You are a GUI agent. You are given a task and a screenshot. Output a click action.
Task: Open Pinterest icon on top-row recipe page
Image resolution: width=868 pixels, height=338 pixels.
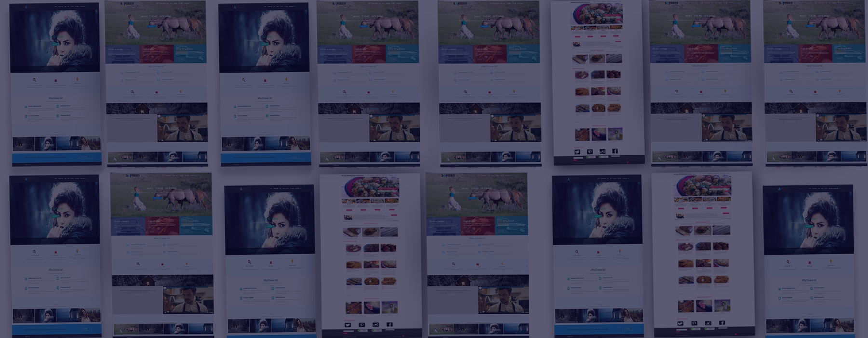point(589,152)
